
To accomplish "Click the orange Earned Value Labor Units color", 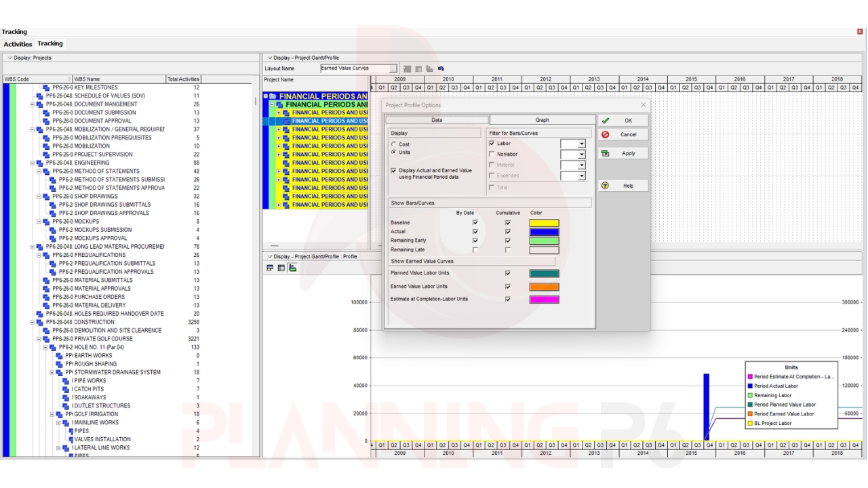I will pyautogui.click(x=544, y=287).
